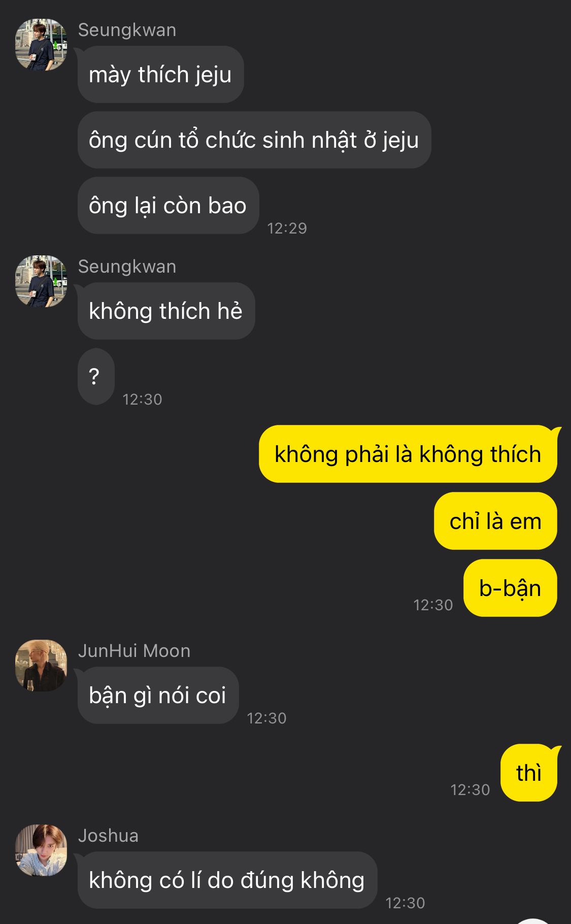This screenshot has height=924, width=571.
Task: Tap the first Seungkwan sender name
Action: pyautogui.click(x=127, y=30)
